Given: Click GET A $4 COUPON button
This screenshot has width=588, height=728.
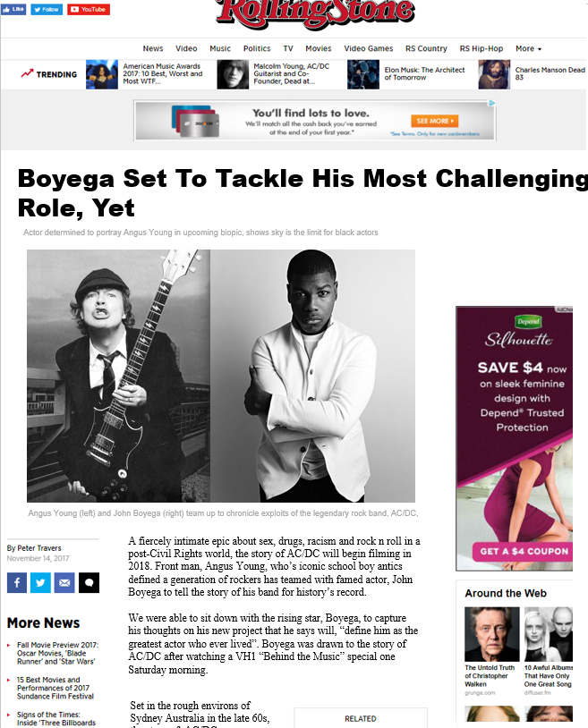Looking at the screenshot, I should 524,551.
